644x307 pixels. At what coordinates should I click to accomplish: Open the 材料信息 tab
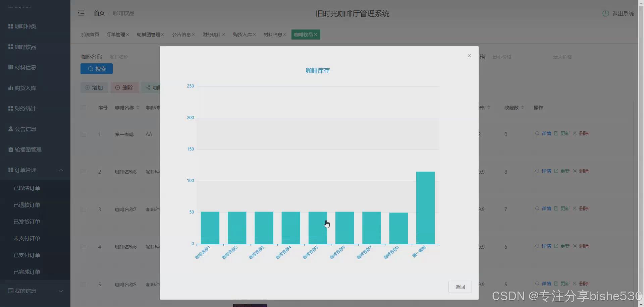(x=273, y=34)
